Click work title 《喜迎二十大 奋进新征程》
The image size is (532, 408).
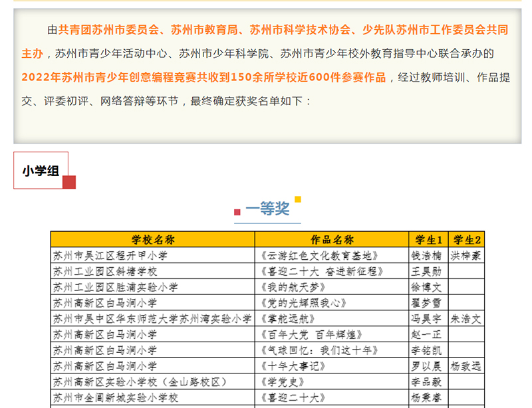tap(322, 271)
